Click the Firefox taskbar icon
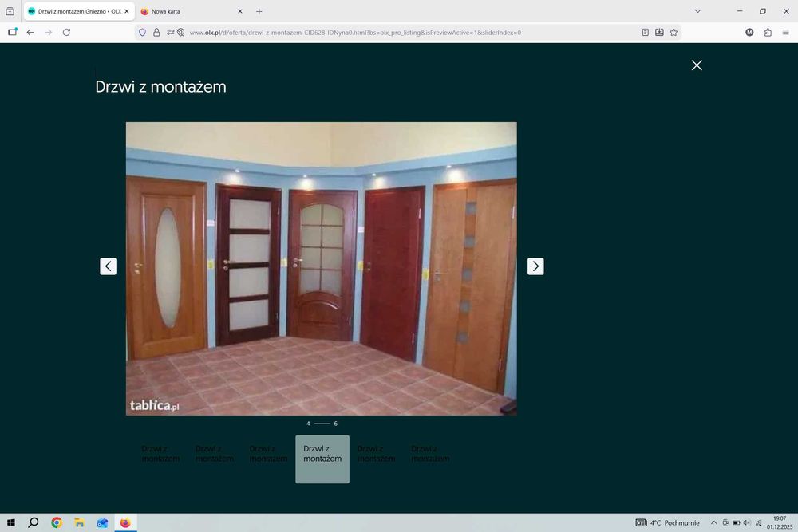This screenshot has height=532, width=798. coord(125,522)
